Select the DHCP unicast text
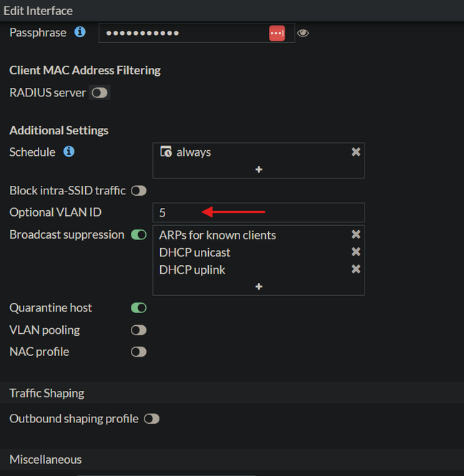 [194, 252]
